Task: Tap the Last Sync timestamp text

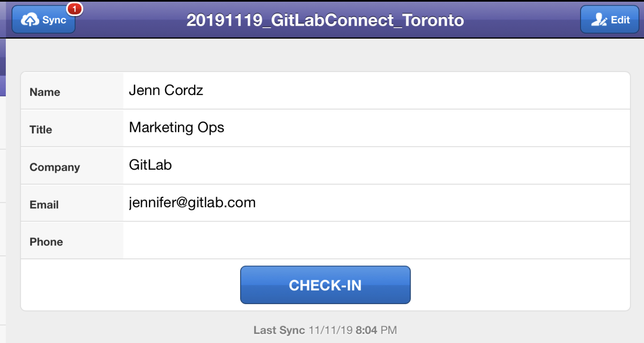Action: pyautogui.click(x=325, y=330)
